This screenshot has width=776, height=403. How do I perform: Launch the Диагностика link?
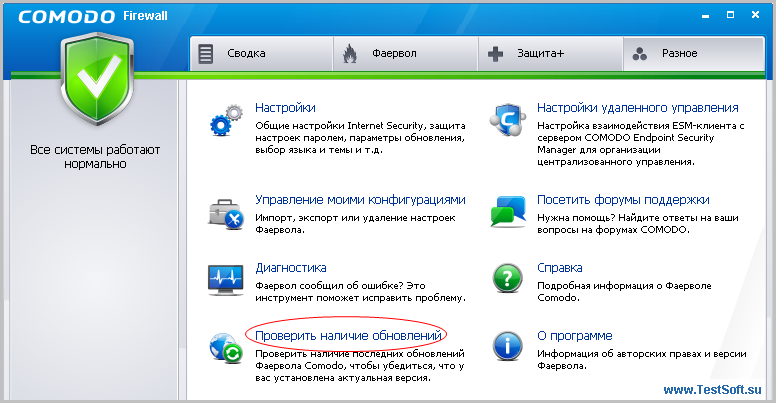point(291,268)
